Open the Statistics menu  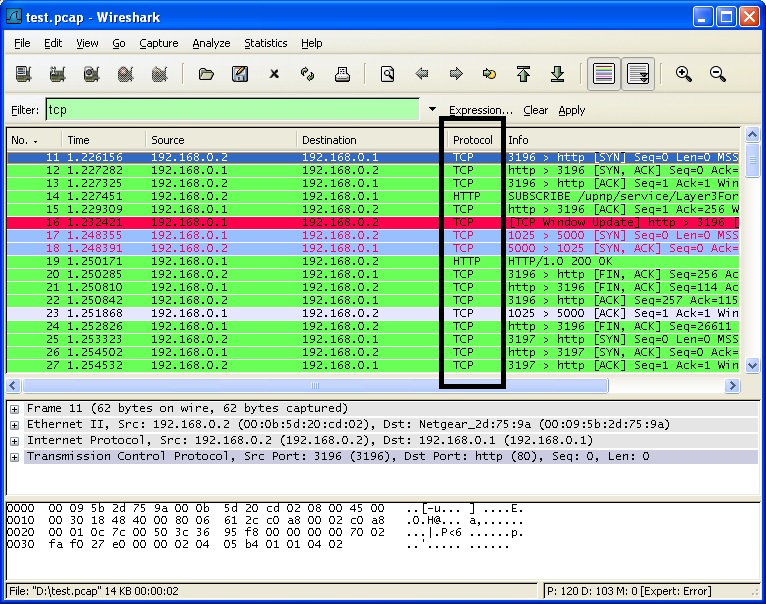tap(265, 43)
